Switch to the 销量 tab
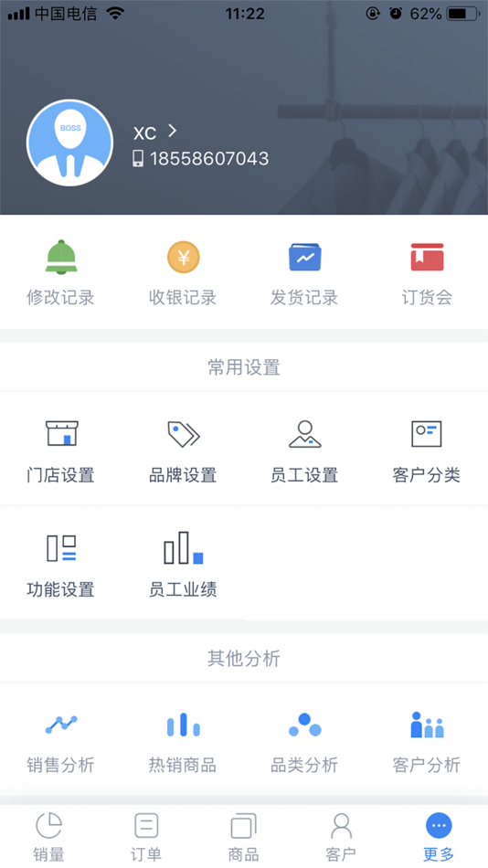The image size is (488, 868). (x=48, y=836)
